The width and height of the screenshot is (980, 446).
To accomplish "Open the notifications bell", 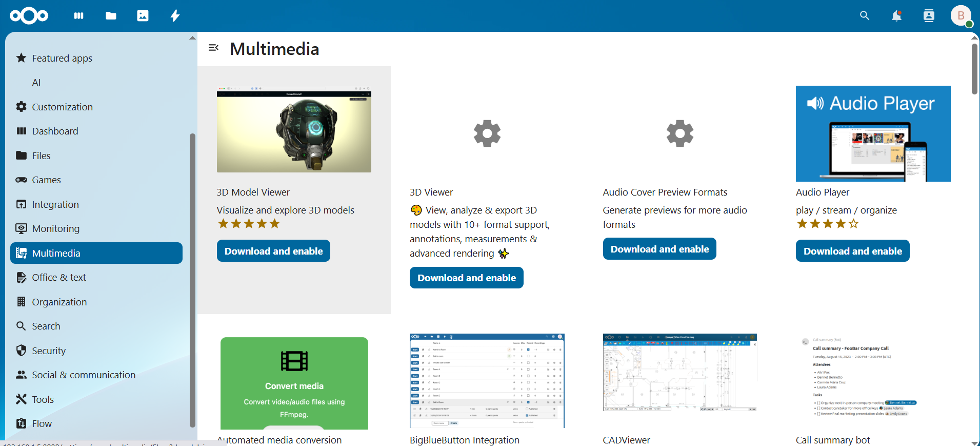I will click(x=896, y=16).
